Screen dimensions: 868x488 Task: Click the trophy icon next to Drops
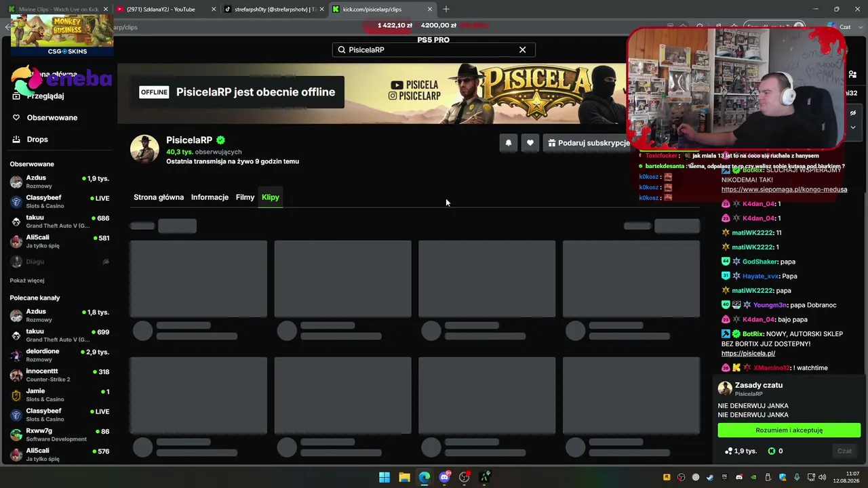[16, 139]
